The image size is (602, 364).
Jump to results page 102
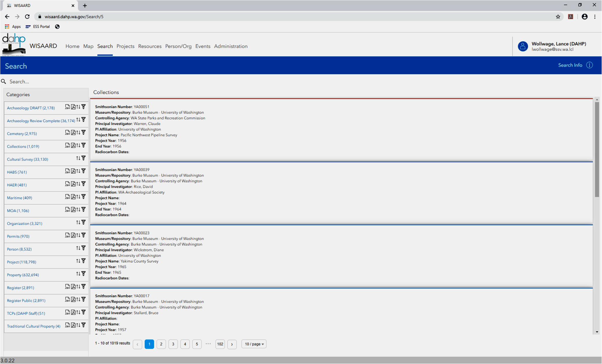click(x=220, y=344)
